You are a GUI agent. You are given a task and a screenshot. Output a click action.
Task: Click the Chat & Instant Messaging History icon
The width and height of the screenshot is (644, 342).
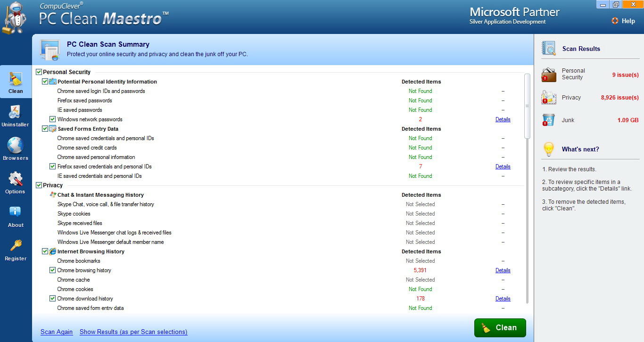53,195
